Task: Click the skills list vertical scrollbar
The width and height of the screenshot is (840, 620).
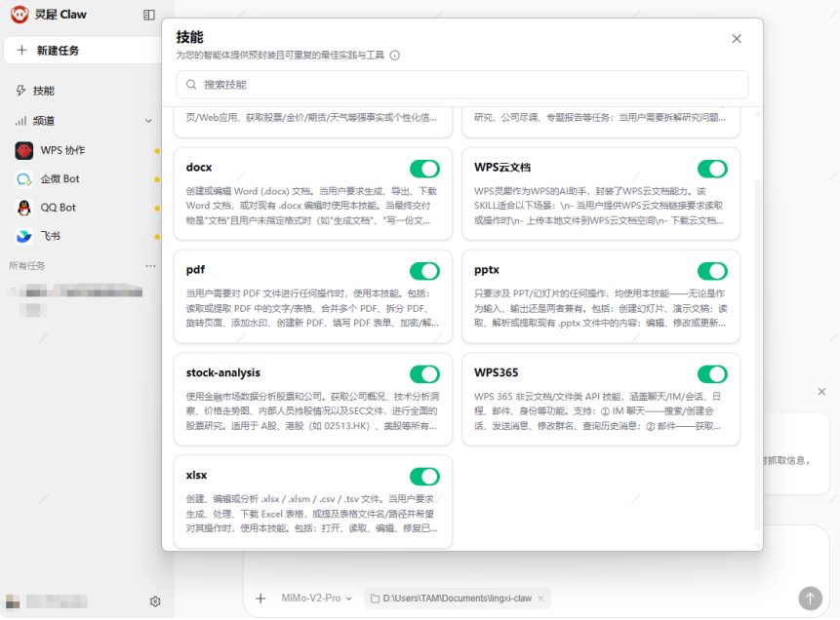Action: 757,353
